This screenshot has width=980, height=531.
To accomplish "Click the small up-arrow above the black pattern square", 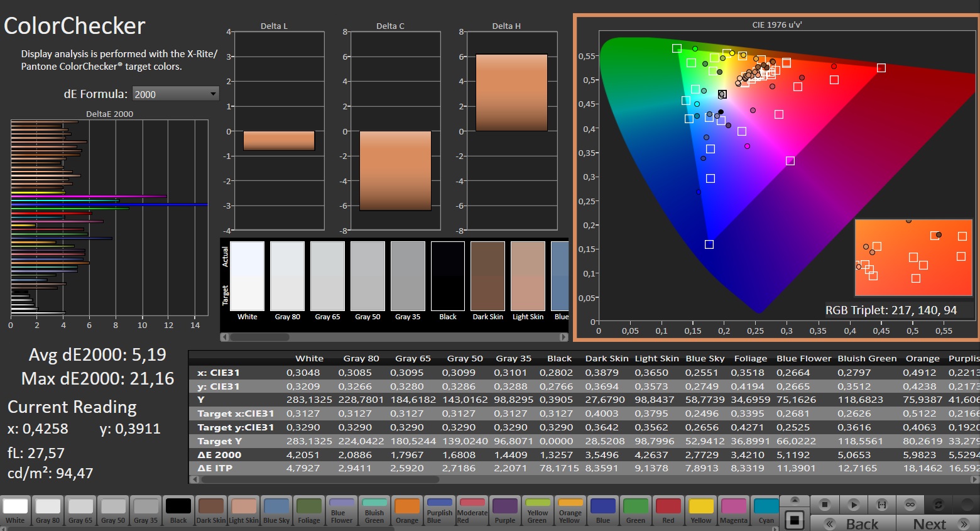I will (x=795, y=500).
